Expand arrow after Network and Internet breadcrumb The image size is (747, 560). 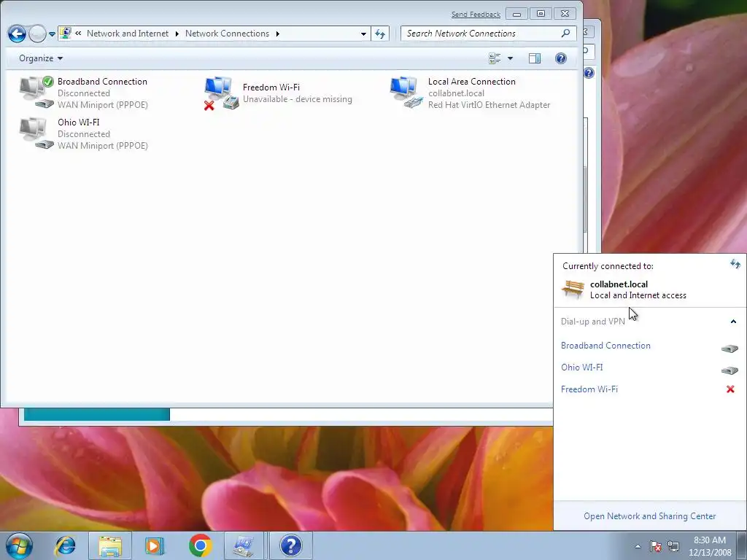pyautogui.click(x=177, y=34)
